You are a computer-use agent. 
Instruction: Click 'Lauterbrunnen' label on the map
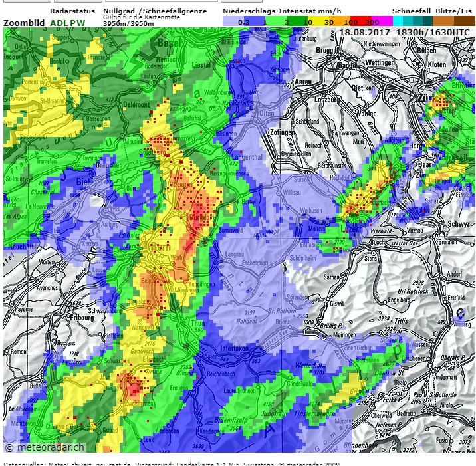[239, 391]
